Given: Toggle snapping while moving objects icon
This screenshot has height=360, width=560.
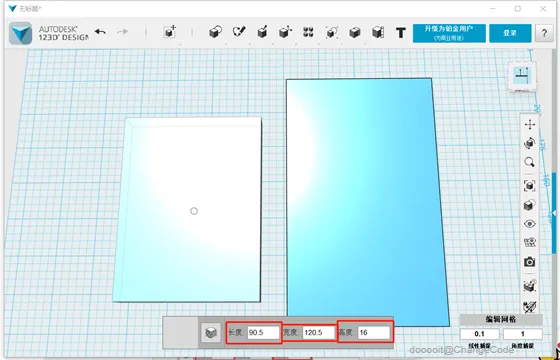Looking at the screenshot, I should click(x=530, y=286).
